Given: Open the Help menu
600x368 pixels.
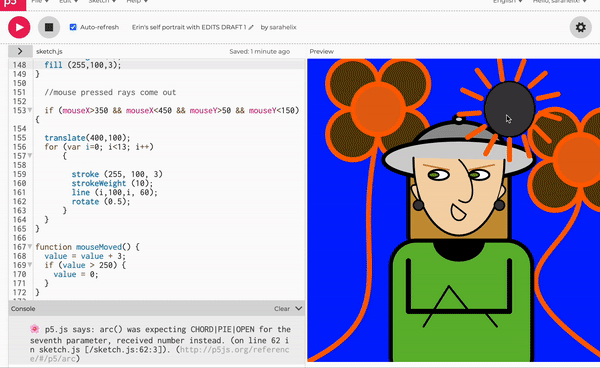Looking at the screenshot, I should (137, 2).
